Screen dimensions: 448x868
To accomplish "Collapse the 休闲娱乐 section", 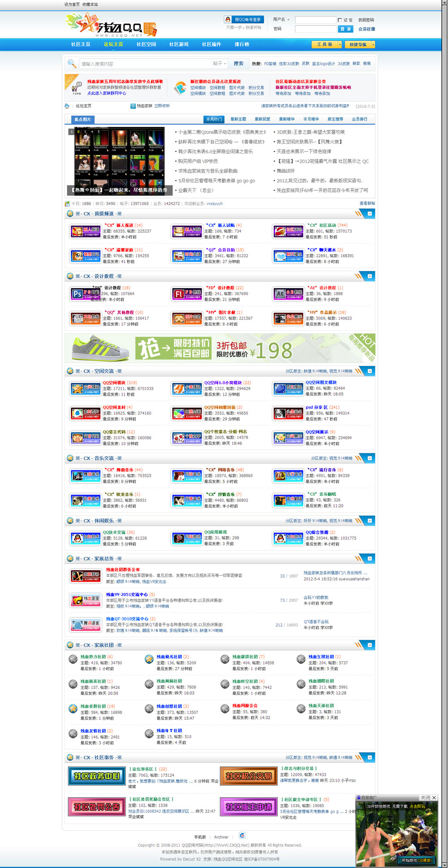I will (370, 521).
